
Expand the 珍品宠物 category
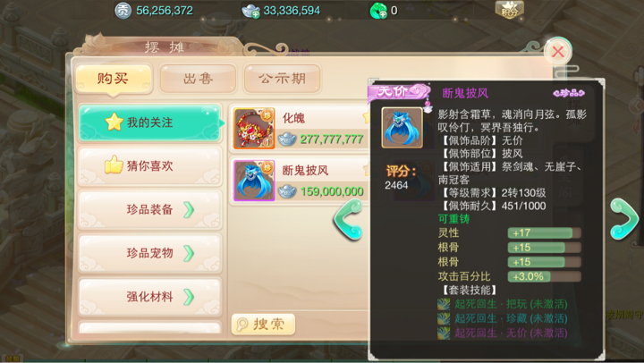pos(150,253)
